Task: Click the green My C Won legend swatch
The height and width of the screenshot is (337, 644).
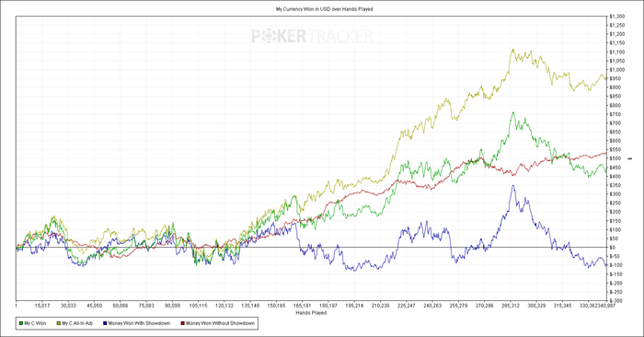Action: point(21,323)
